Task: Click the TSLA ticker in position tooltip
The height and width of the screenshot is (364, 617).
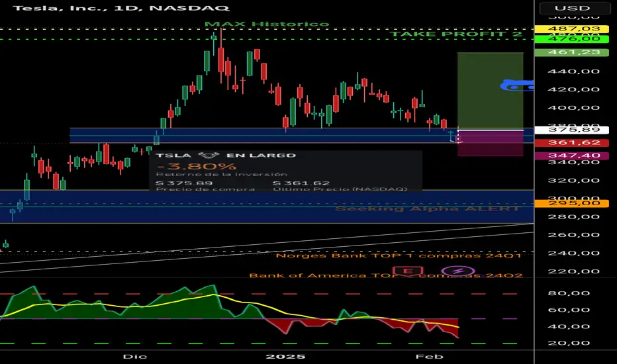Action: point(173,156)
